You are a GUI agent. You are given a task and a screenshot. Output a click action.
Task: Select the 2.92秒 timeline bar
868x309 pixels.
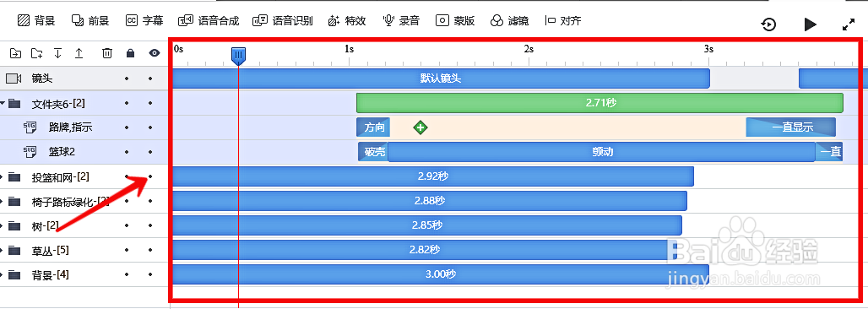pyautogui.click(x=433, y=176)
